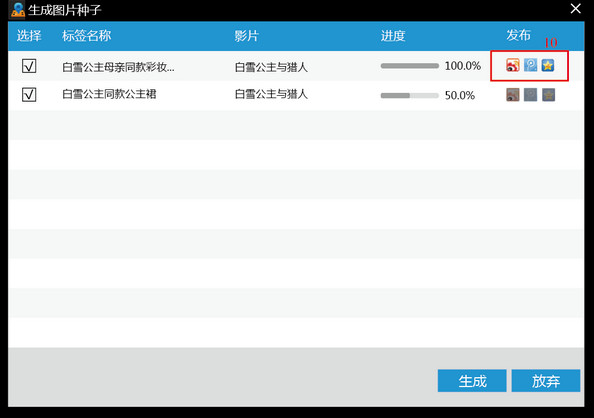Click the 标签名称 column header
The height and width of the screenshot is (418, 594).
(x=86, y=36)
